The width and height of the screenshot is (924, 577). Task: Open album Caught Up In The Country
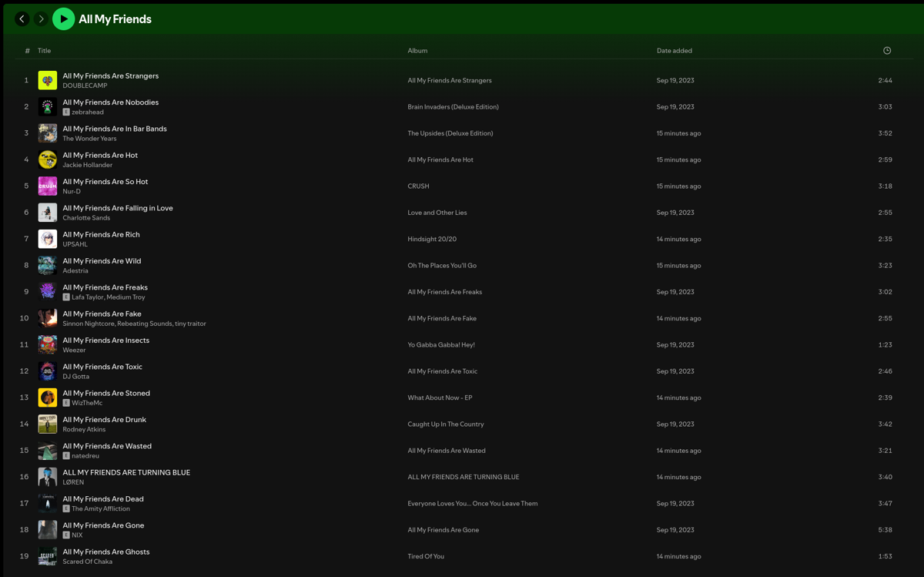click(x=446, y=424)
